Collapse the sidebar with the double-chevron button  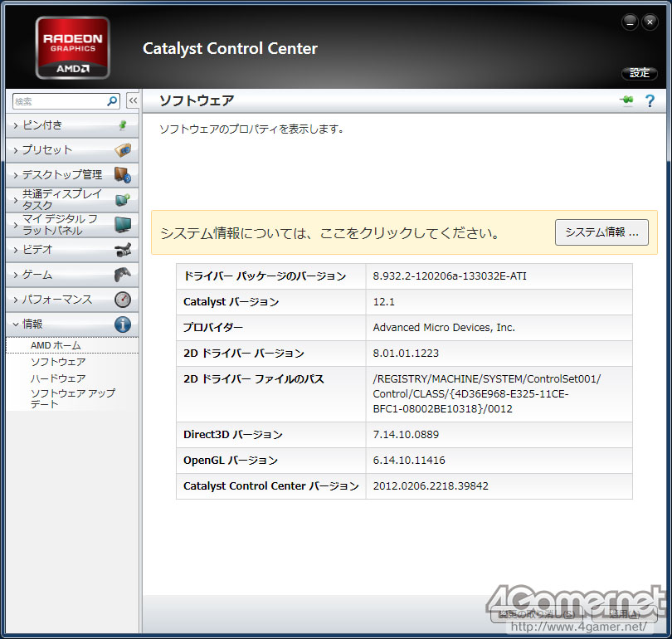tap(133, 100)
